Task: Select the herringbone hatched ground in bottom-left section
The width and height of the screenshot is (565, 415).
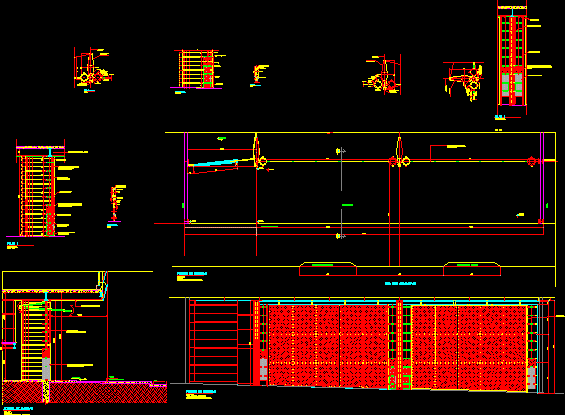Action: tap(85, 392)
